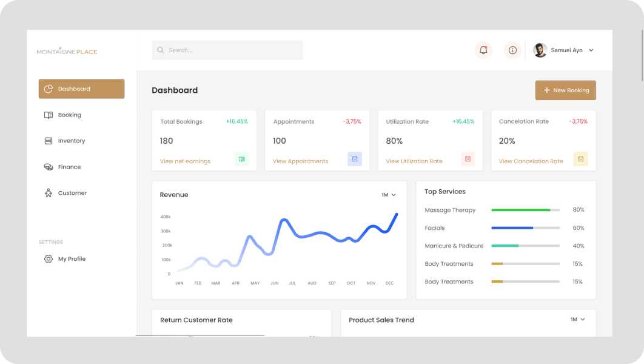This screenshot has width=644, height=364.
Task: Open the info icon in header
Action: pos(512,50)
